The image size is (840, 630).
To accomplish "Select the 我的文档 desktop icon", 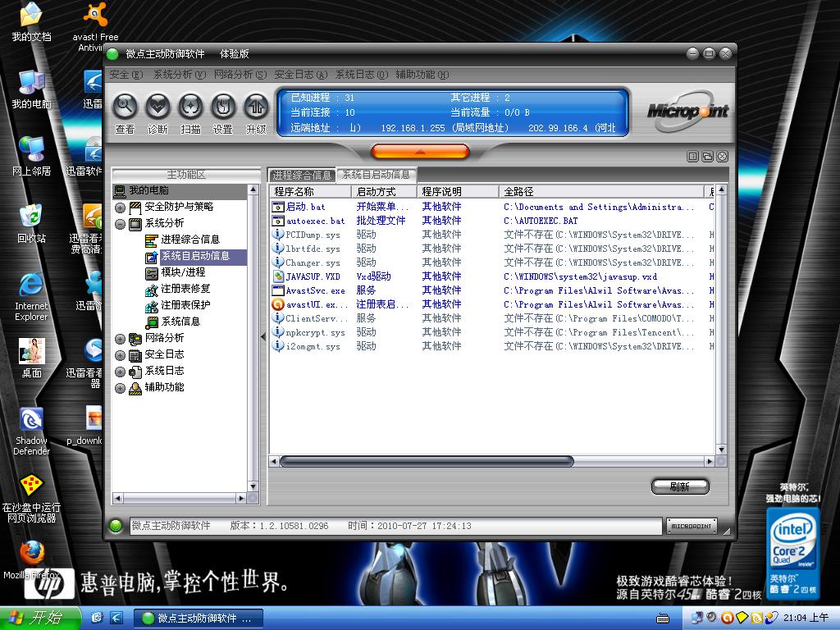I will [31, 22].
